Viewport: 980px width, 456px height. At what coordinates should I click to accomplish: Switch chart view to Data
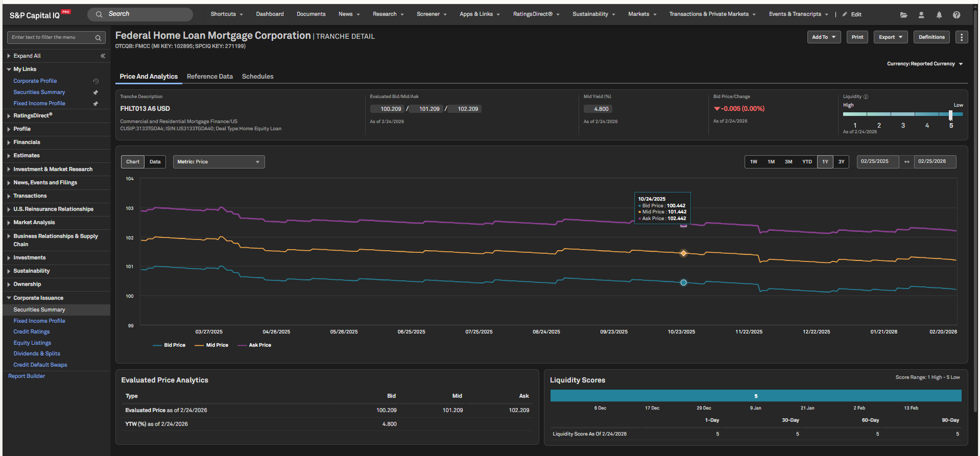point(155,162)
